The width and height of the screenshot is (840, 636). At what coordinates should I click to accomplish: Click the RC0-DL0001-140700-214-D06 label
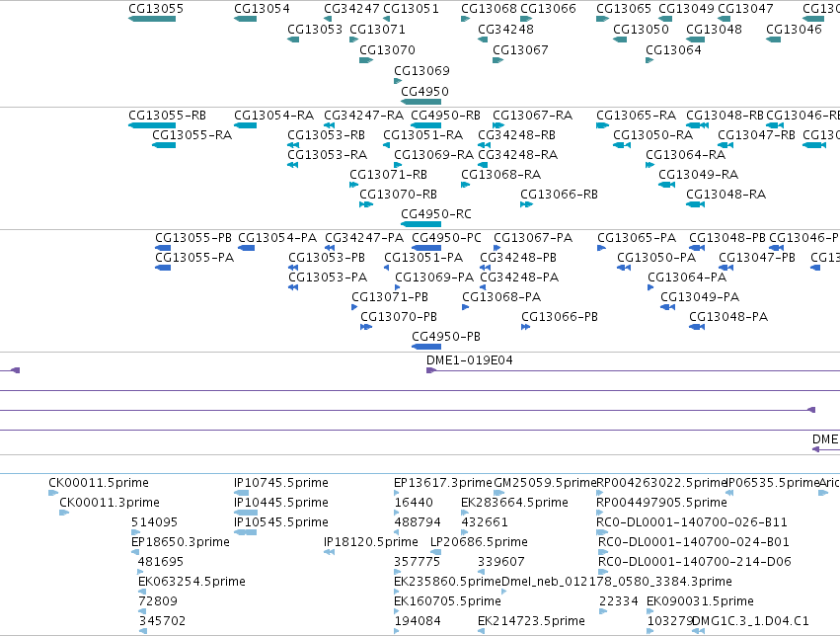click(x=694, y=562)
